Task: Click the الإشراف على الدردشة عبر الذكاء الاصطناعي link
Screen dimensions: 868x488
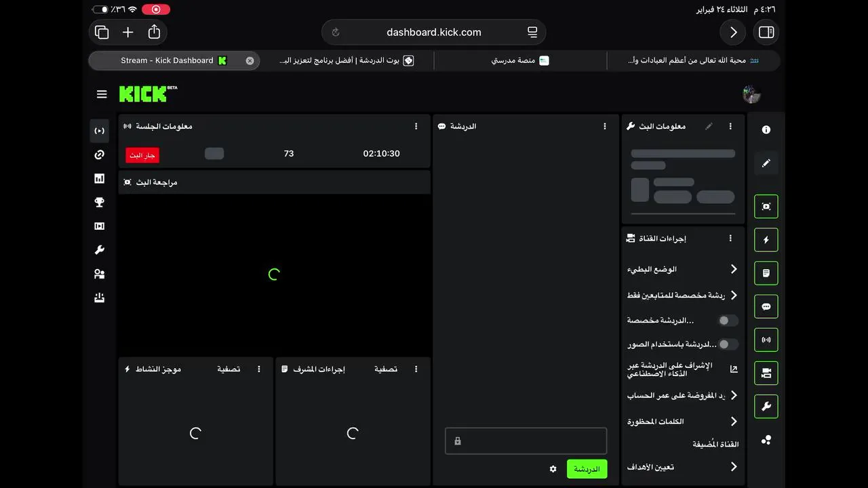Action: point(670,369)
